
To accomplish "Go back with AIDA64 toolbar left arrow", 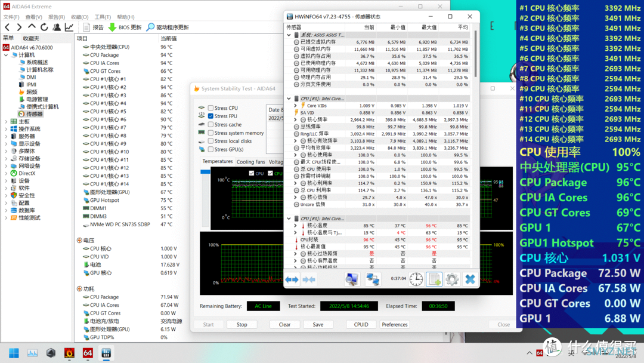I will click(7, 27).
